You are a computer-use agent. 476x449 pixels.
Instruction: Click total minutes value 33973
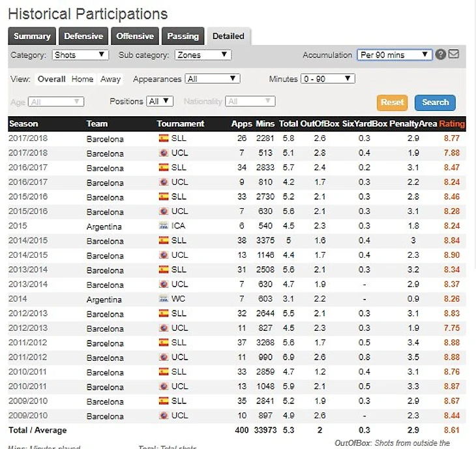[265, 430]
